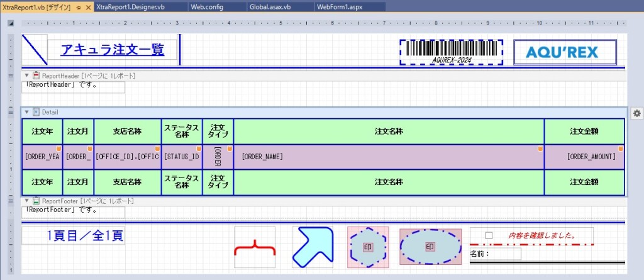Open the Web.config tab
The width and height of the screenshot is (644, 280).
(x=206, y=6)
